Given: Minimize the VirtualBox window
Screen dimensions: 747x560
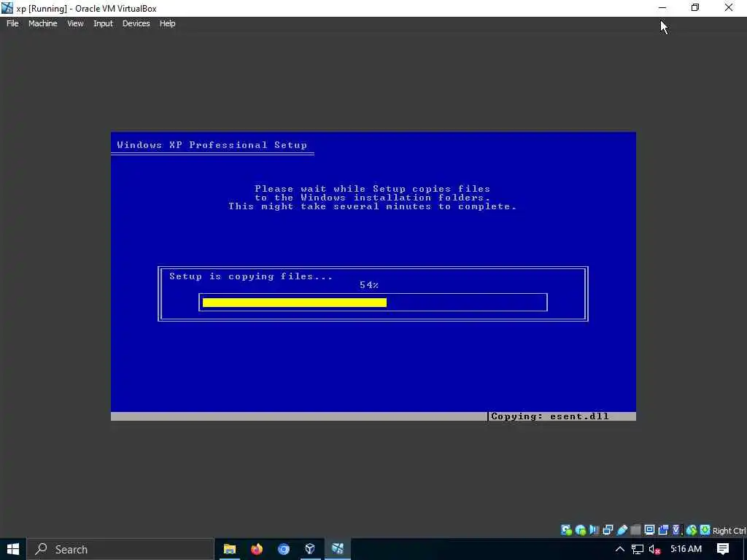Looking at the screenshot, I should click(x=662, y=8).
